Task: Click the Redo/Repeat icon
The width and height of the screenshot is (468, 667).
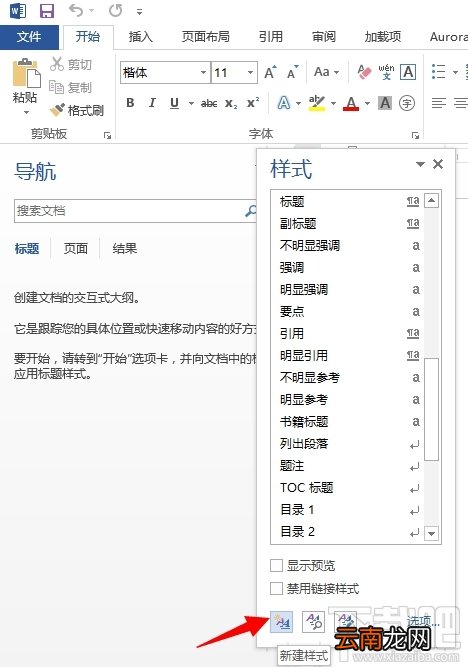Action: coord(115,11)
